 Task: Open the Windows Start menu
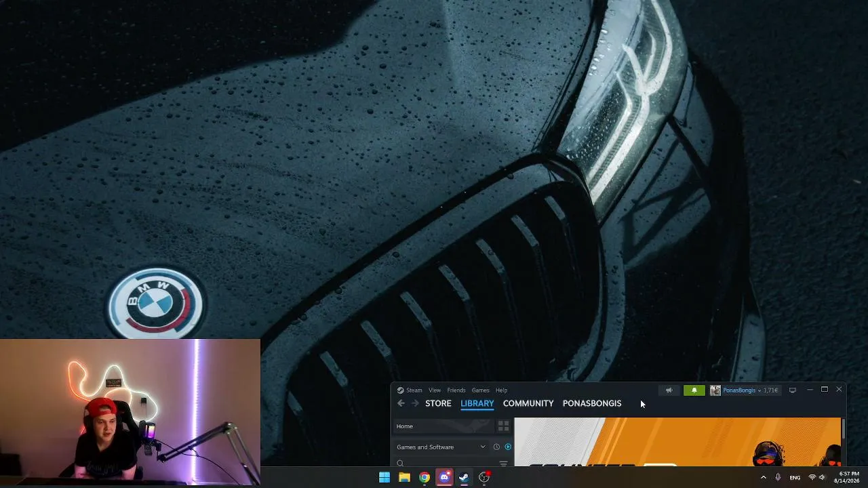[x=384, y=477]
